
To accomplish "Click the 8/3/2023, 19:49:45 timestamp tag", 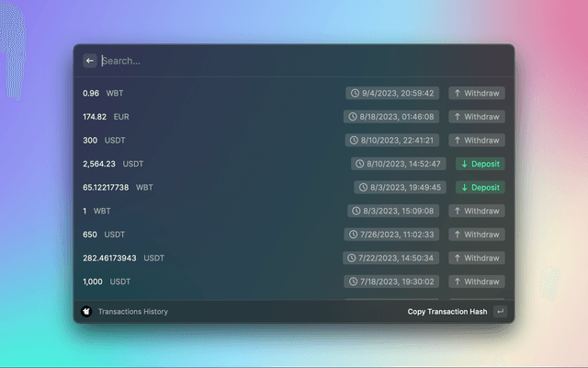I will pyautogui.click(x=401, y=188).
